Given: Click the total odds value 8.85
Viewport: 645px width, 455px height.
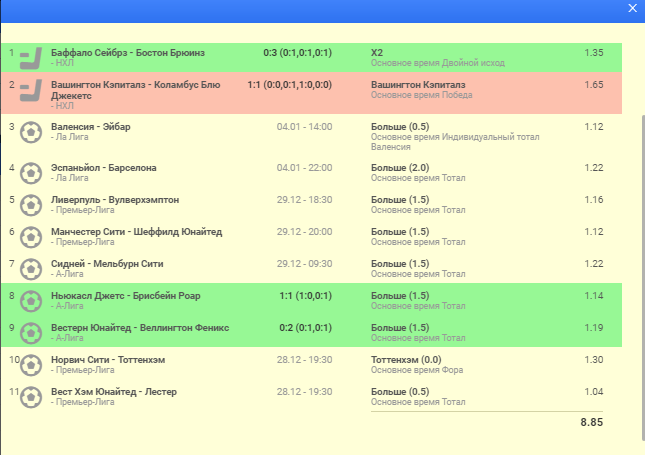Looking at the screenshot, I should pyautogui.click(x=593, y=423).
